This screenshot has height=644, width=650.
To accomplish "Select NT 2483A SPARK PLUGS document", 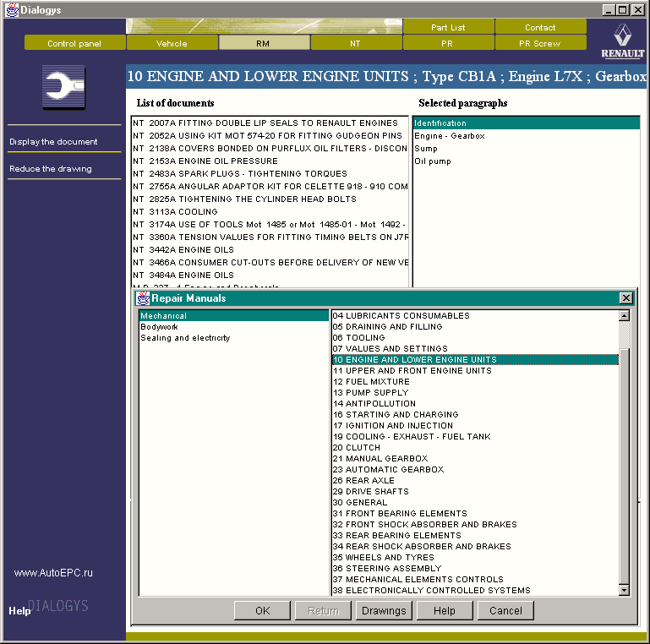I will (270, 173).
